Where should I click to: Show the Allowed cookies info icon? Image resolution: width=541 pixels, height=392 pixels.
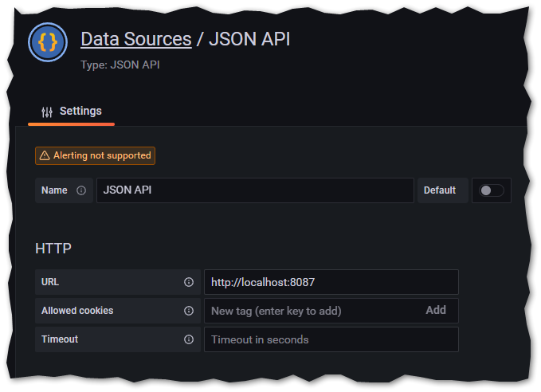(189, 311)
